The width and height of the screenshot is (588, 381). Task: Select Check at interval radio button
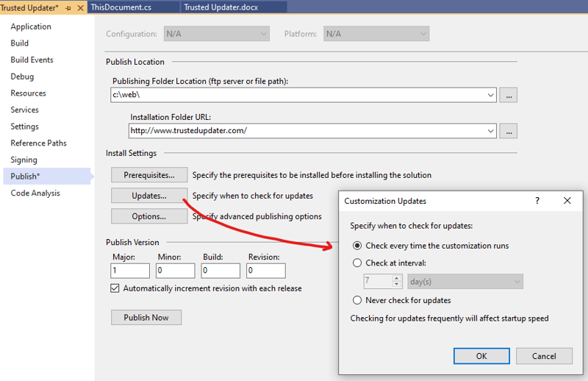357,263
